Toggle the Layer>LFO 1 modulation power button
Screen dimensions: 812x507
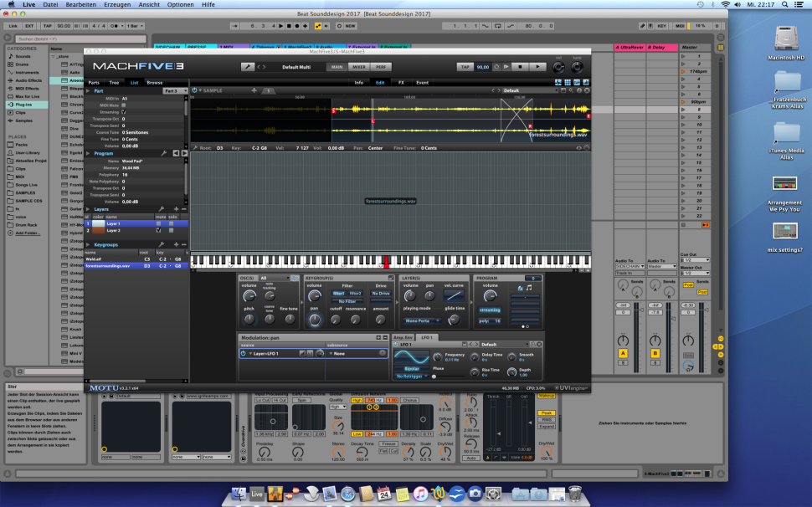[x=243, y=353]
